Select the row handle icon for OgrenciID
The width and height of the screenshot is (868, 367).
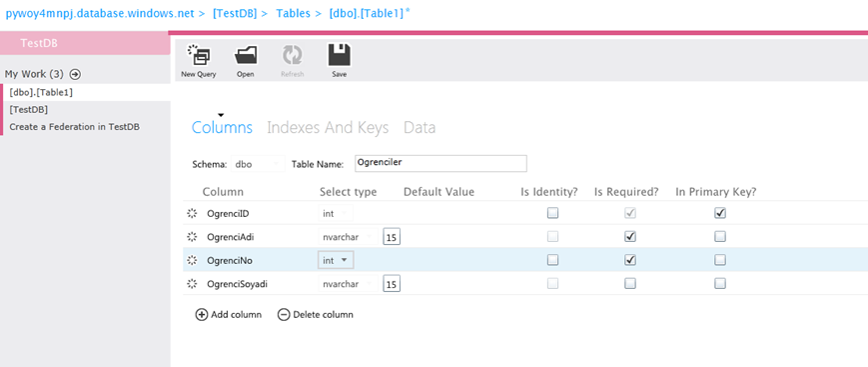pos(192,213)
